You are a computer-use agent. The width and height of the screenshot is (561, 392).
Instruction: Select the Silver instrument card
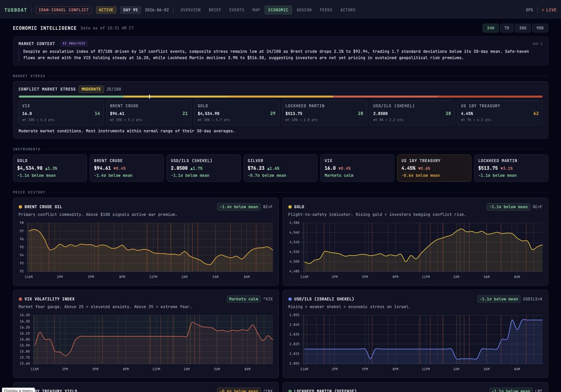[280, 168]
